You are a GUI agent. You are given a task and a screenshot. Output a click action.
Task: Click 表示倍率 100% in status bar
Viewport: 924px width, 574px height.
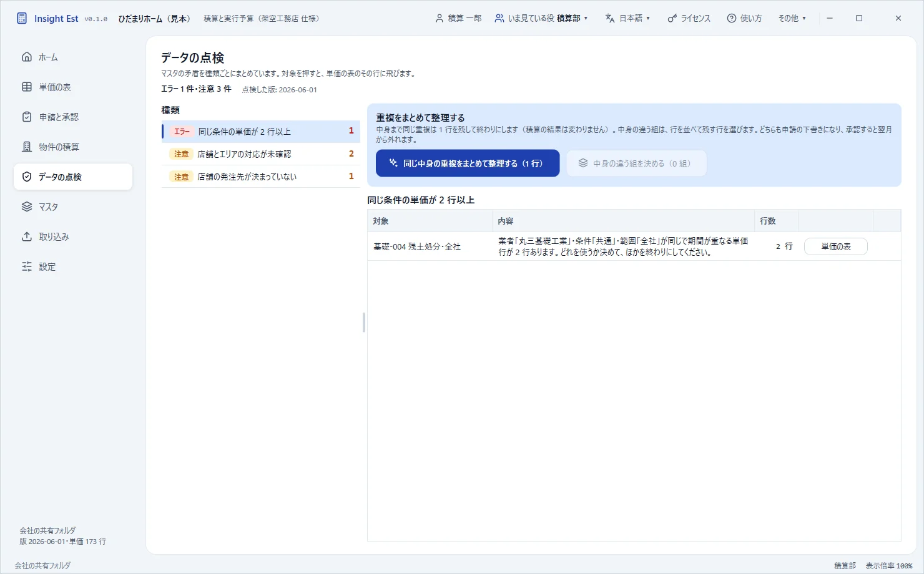pos(889,566)
